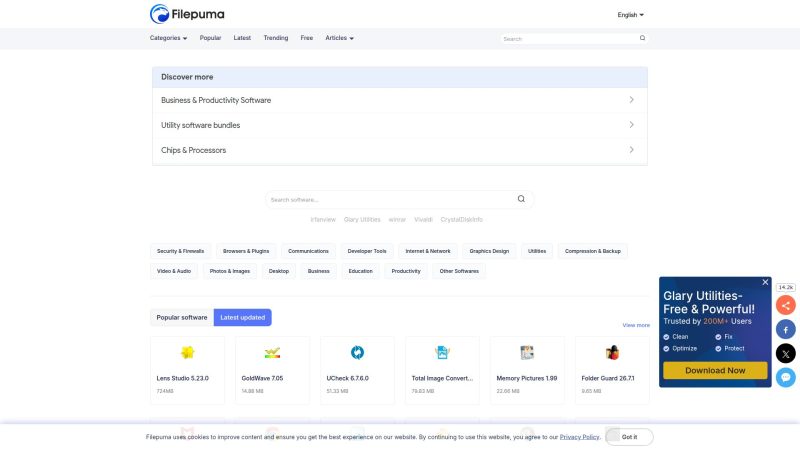Open Lens Studio 5.23.0 icon
Viewport: 800px width, 450px height.
point(187,353)
